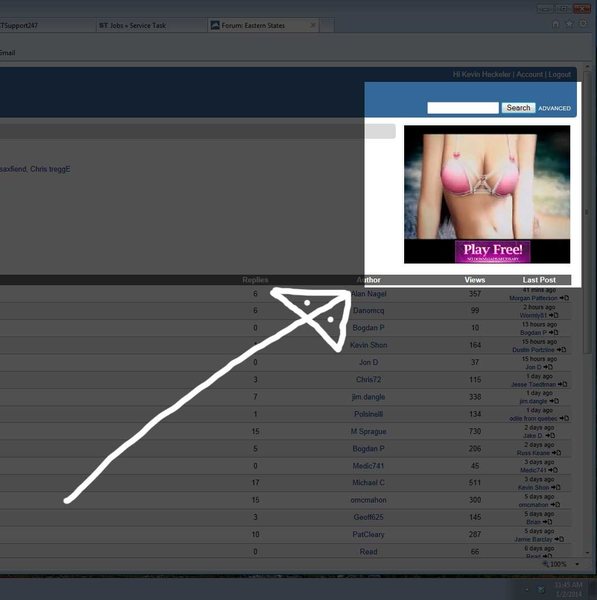Screen dimensions: 597x600
Task: Switch to the Forum: Eastern States tab
Action: (x=263, y=26)
